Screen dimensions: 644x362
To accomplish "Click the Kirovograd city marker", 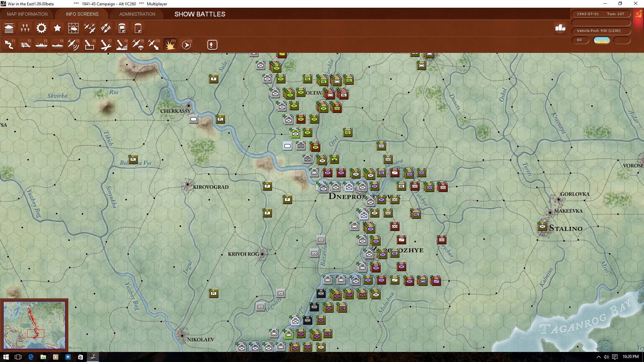I will pyautogui.click(x=187, y=185).
